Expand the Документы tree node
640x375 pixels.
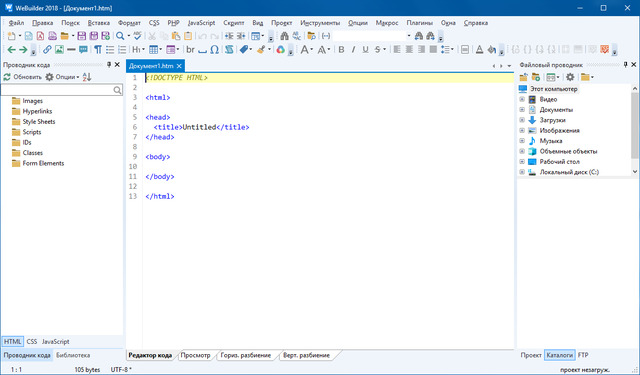coord(522,109)
